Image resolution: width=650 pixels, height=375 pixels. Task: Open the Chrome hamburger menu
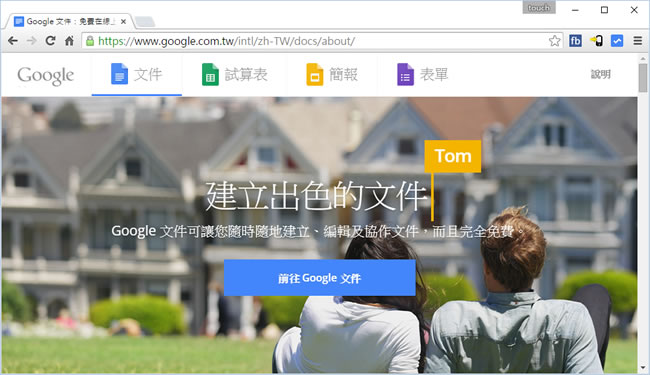tap(638, 41)
